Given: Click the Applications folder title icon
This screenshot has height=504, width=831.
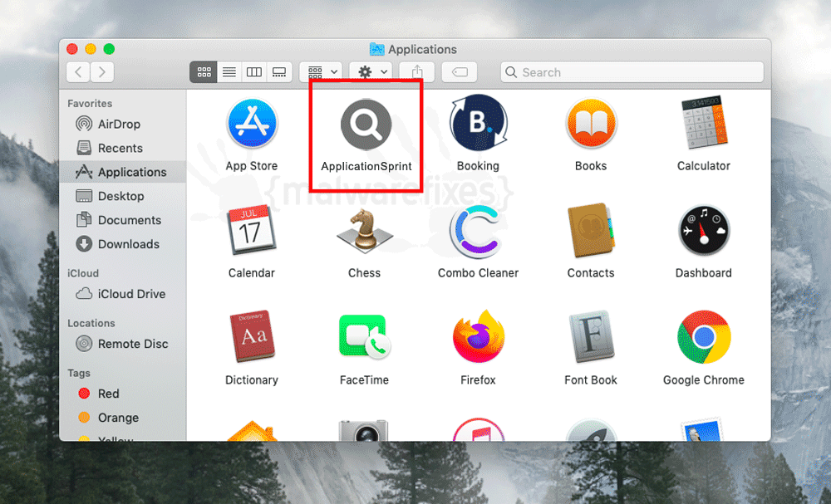Looking at the screenshot, I should [x=376, y=49].
